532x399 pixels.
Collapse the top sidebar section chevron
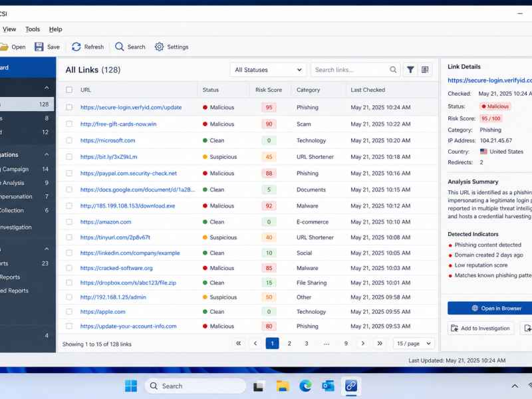pyautogui.click(x=47, y=88)
